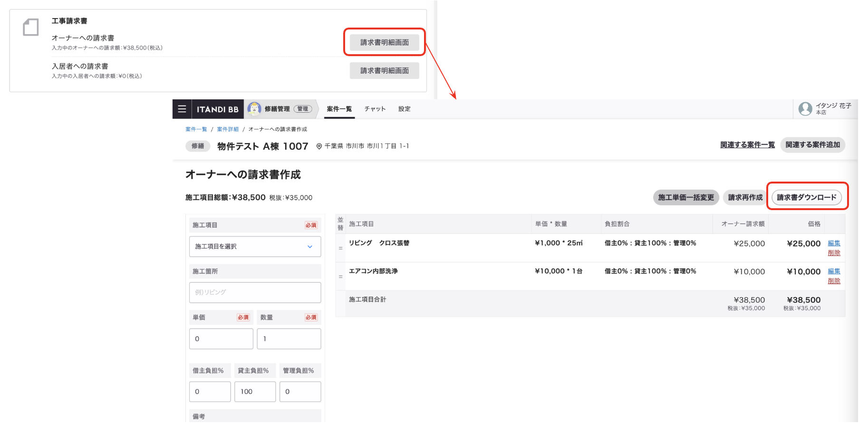The width and height of the screenshot is (868, 444).
Task: Focus the 施工箇所 input field
Action: [255, 292]
